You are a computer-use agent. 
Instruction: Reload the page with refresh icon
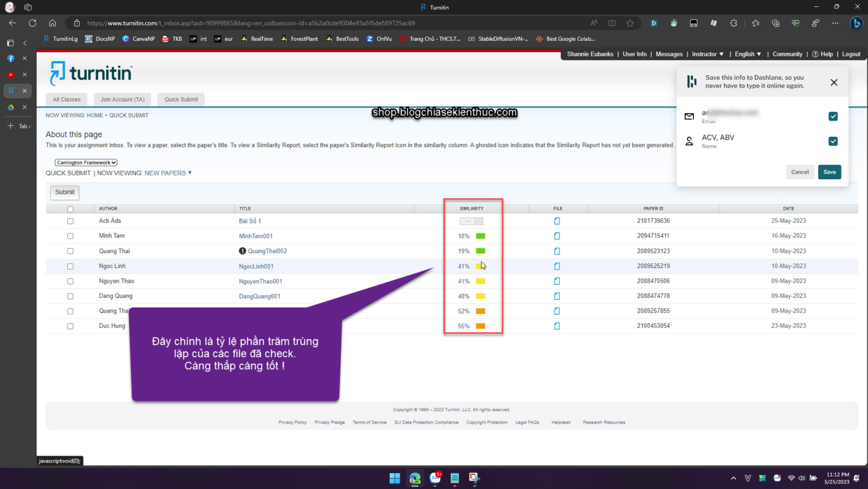click(x=32, y=23)
